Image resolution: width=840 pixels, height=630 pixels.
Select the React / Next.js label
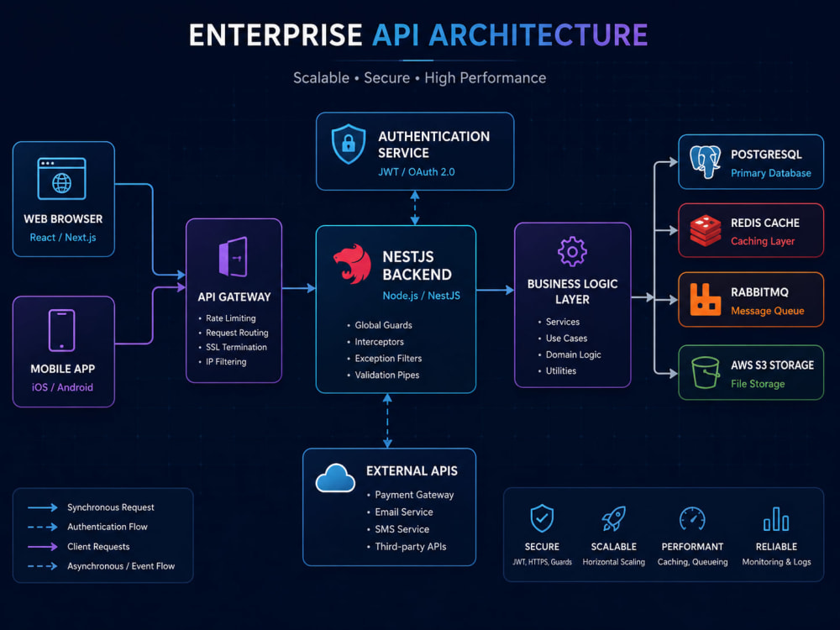[63, 238]
